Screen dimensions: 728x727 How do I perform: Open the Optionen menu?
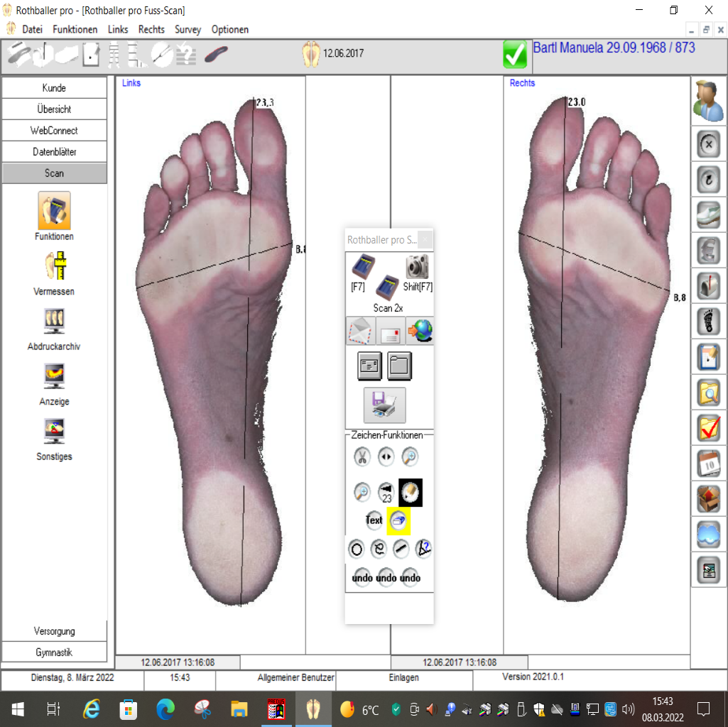click(x=230, y=29)
